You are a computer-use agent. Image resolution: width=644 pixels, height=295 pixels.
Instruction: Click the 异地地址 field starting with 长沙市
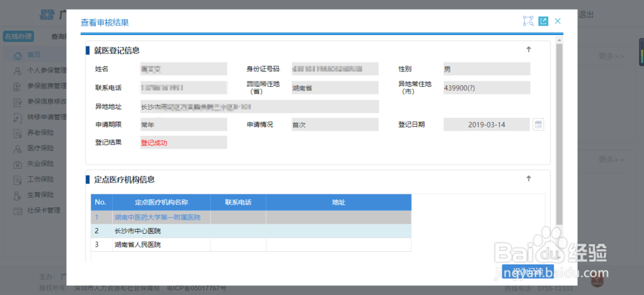(260, 106)
